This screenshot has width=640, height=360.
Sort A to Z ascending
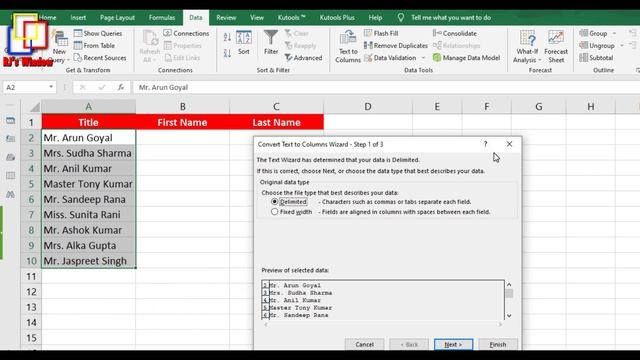pos(227,37)
